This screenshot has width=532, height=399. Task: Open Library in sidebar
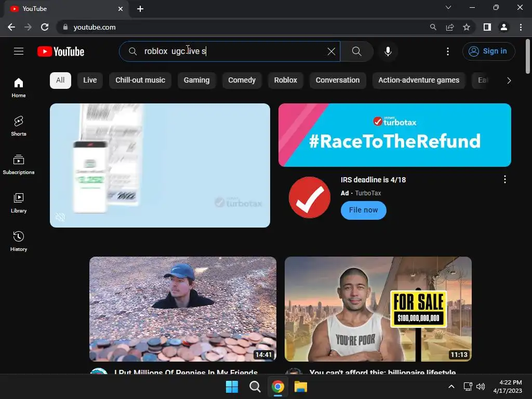tap(19, 203)
